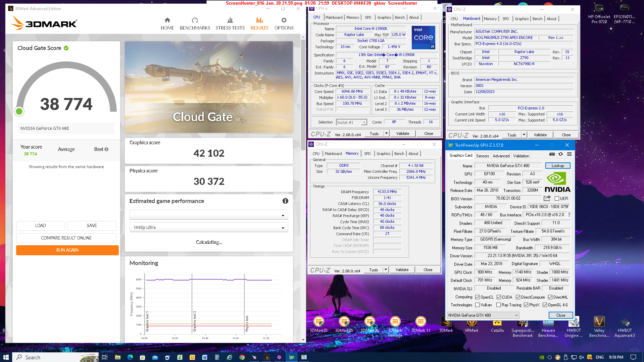
Task: Click the GPU-Z refresh icon
Action: coord(560,154)
